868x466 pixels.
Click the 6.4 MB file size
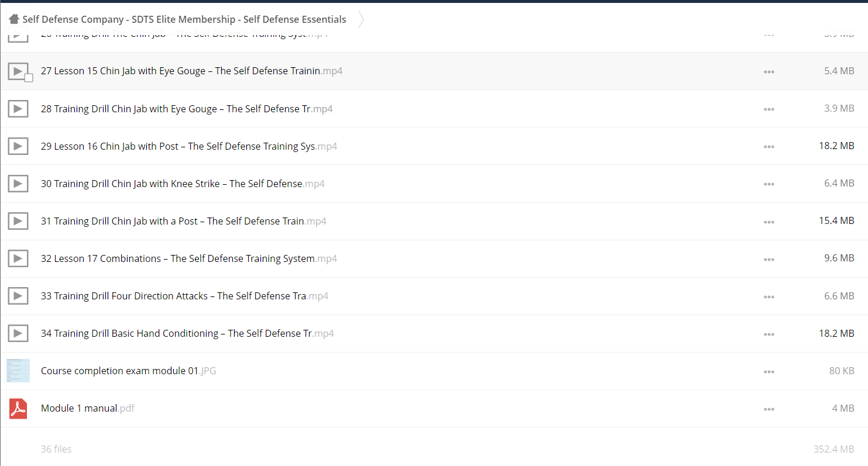tap(839, 183)
